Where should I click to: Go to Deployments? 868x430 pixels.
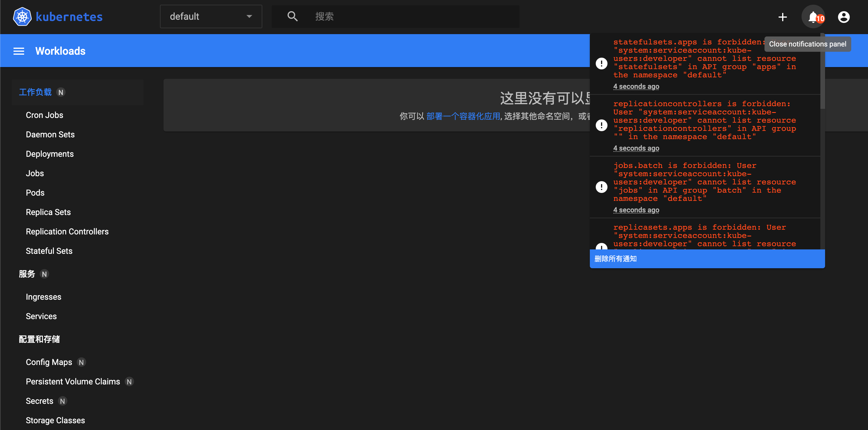point(49,154)
